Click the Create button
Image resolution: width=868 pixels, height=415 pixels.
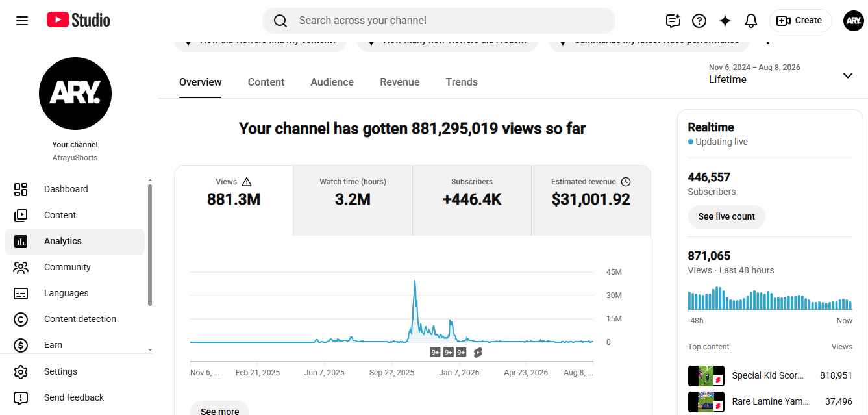click(800, 21)
